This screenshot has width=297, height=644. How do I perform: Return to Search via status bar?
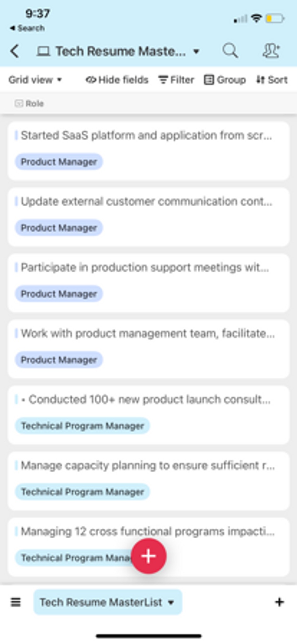pos(27,28)
